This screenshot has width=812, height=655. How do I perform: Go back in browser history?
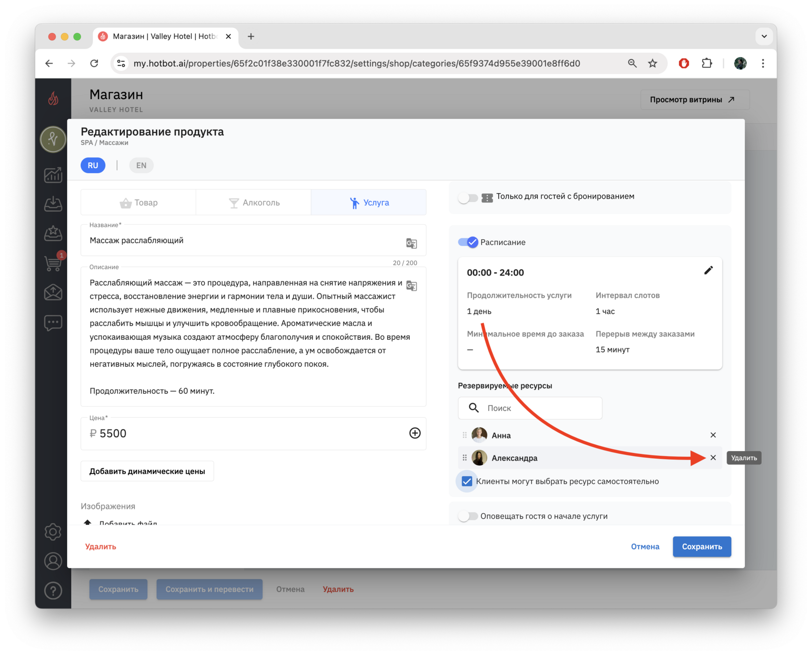coord(49,63)
